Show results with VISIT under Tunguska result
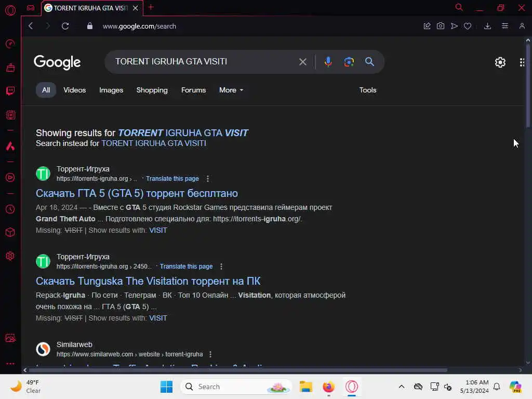The width and height of the screenshot is (532, 399). coord(158,318)
